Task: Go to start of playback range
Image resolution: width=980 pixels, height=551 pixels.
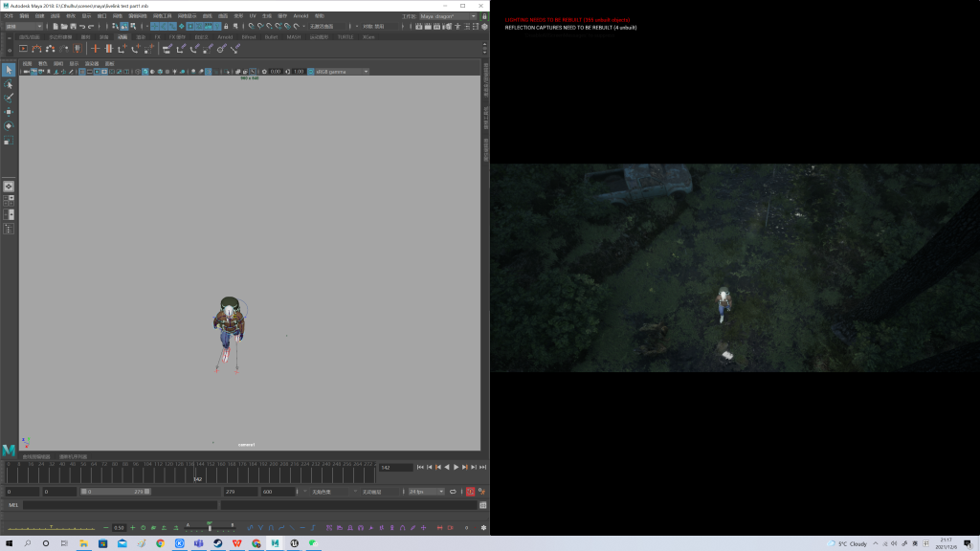Action: (x=420, y=467)
